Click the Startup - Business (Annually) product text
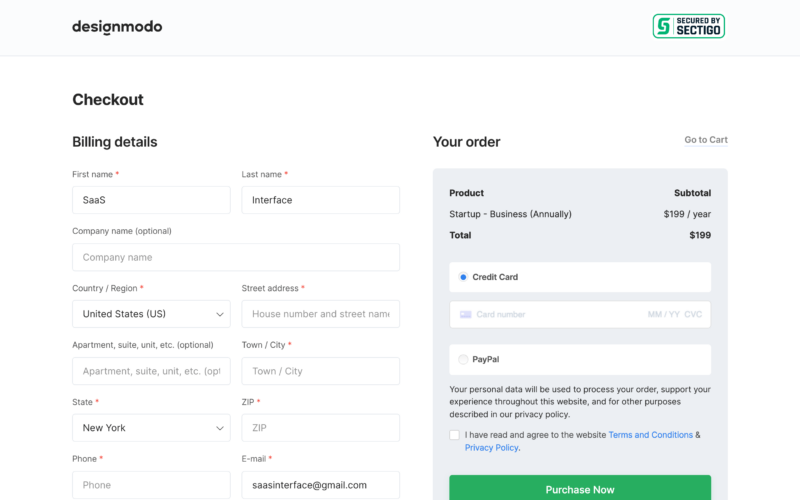The height and width of the screenshot is (500, 800). coord(510,214)
